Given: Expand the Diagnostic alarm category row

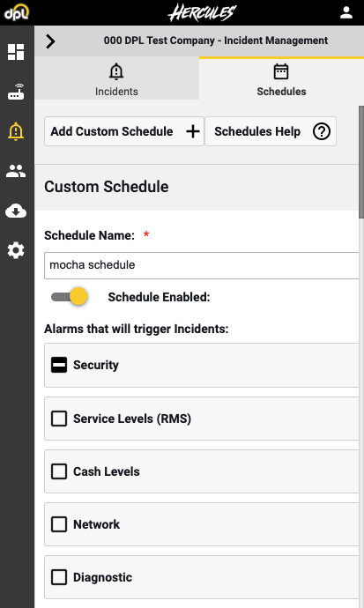Looking at the screenshot, I should [202, 577].
